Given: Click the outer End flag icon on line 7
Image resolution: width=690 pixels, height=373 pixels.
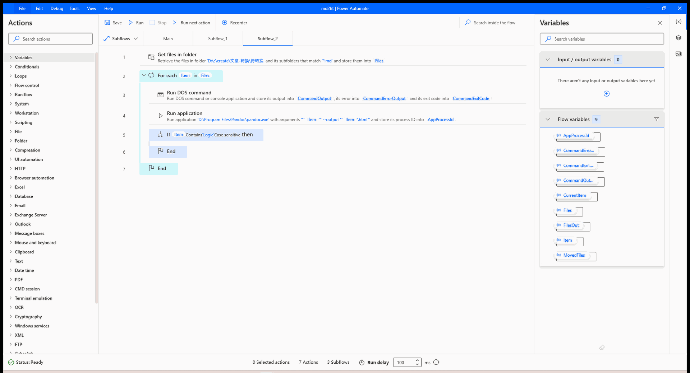Looking at the screenshot, I should [151, 168].
